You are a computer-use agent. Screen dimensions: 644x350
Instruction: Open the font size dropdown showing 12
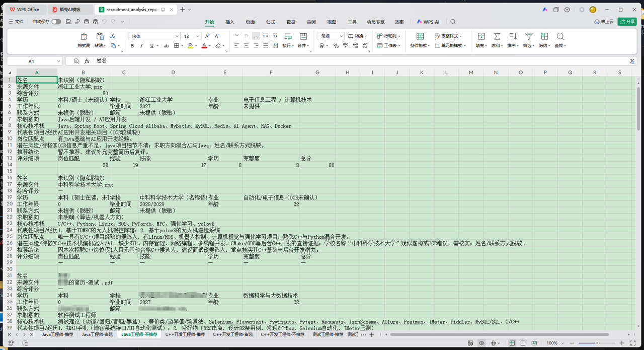click(x=198, y=36)
